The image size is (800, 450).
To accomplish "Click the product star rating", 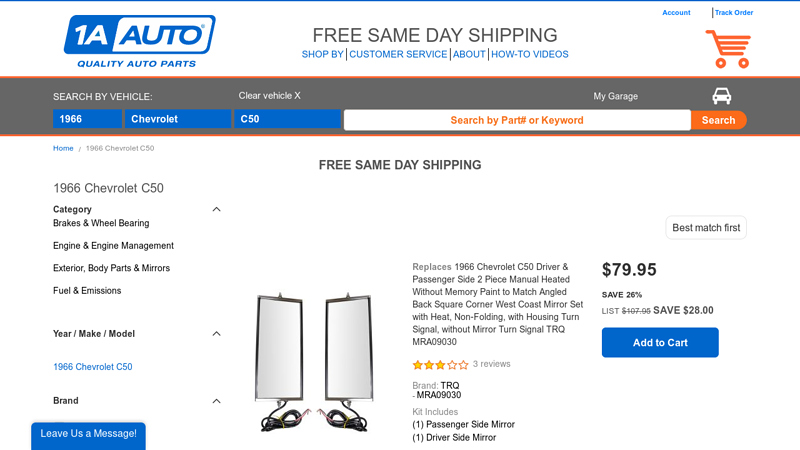I will [440, 365].
